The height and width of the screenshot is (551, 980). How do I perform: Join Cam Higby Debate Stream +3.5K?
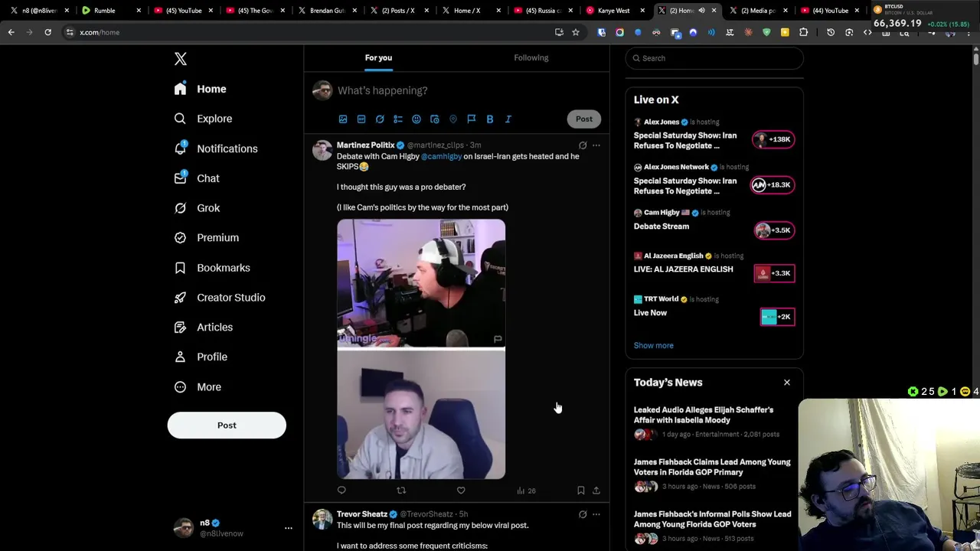pos(774,230)
